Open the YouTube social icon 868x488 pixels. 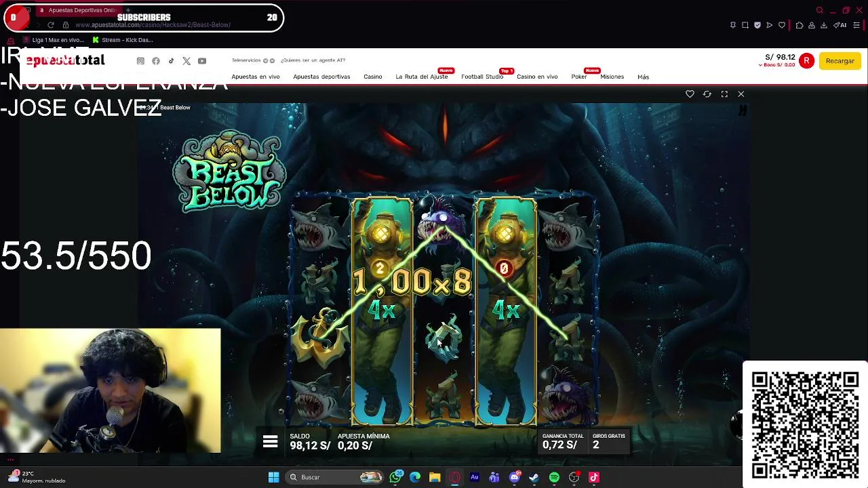(x=202, y=61)
